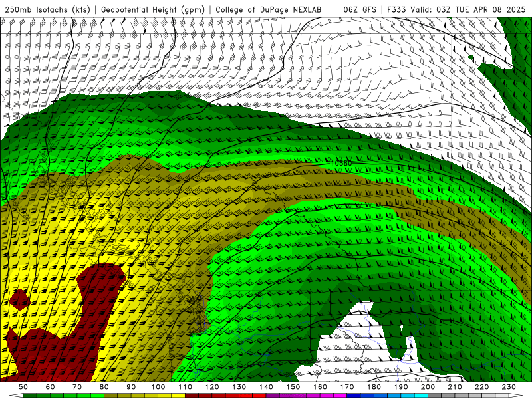This screenshot has width=532, height=399.
Task: Click the 120 value on the legend
Action: click(212, 387)
